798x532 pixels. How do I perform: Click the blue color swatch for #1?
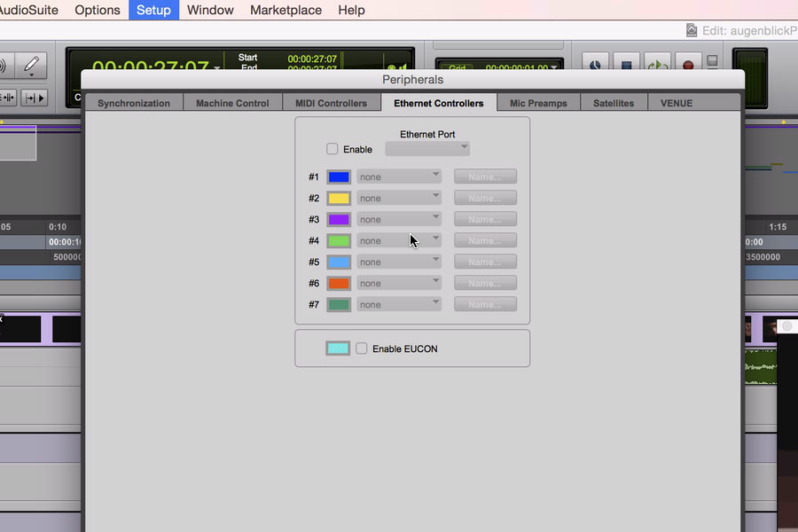pyautogui.click(x=339, y=176)
